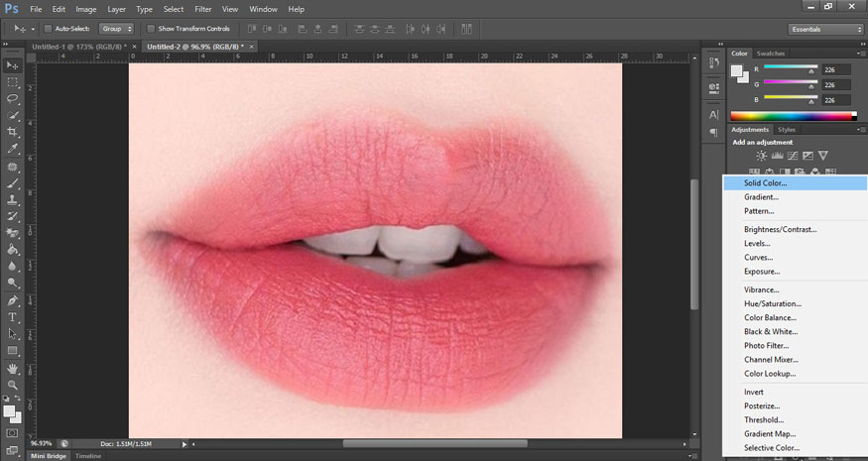Select the Crop tool
The width and height of the screenshot is (868, 461).
click(x=13, y=132)
